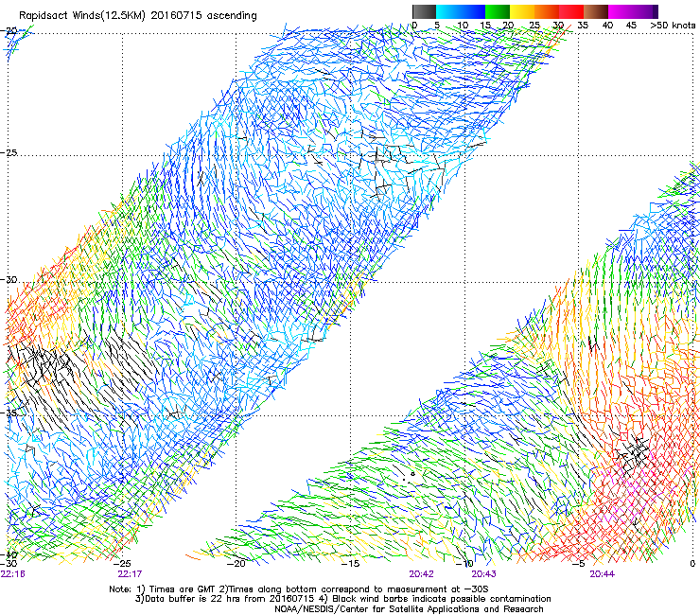The width and height of the screenshot is (700, 615).
Task: Click the '22:17' pass time label
Action: (x=130, y=574)
